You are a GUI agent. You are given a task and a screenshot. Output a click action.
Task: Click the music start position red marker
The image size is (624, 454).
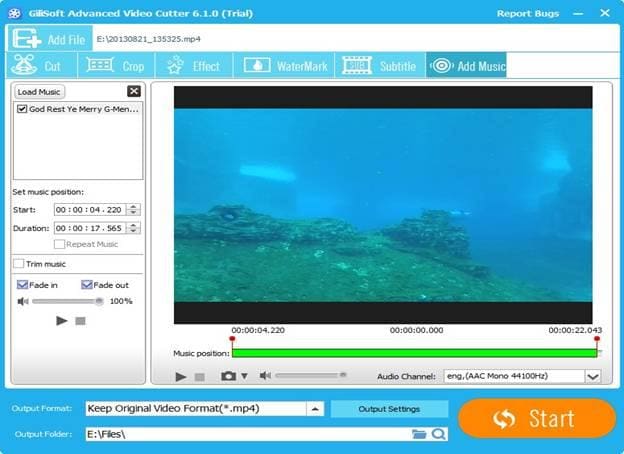tap(232, 339)
